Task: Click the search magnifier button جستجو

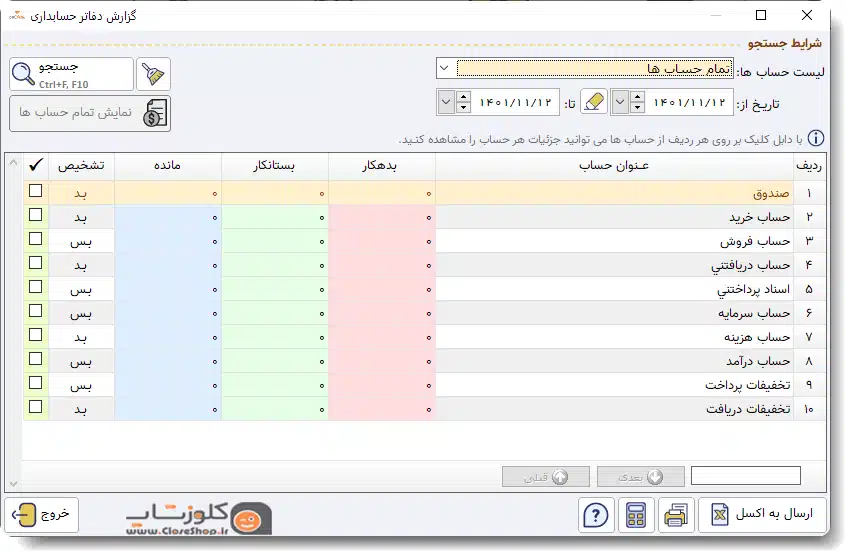Action: (x=71, y=74)
